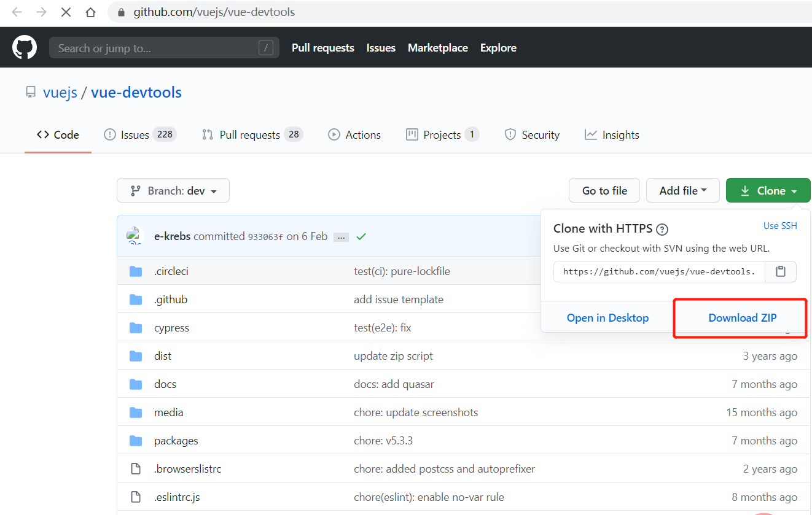
Task: Switch to Use SSH link
Action: click(780, 226)
